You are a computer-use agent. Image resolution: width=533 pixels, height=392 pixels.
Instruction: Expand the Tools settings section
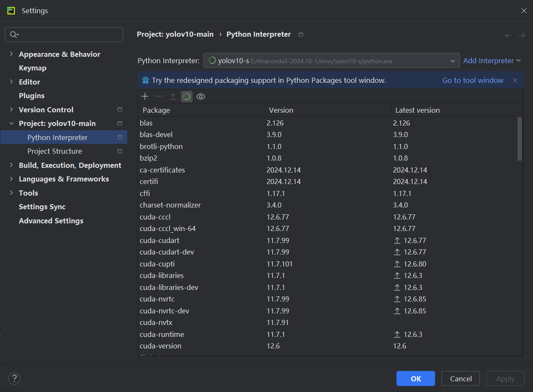[12, 193]
